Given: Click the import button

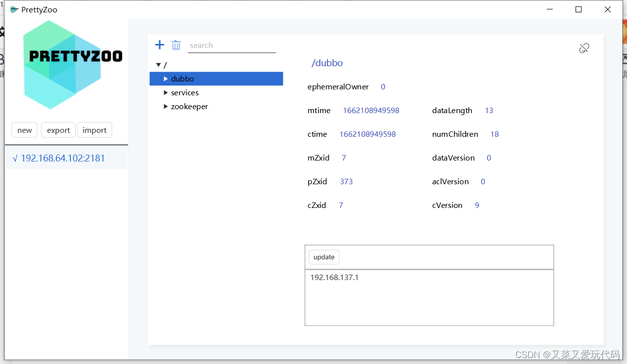Looking at the screenshot, I should click(94, 130).
